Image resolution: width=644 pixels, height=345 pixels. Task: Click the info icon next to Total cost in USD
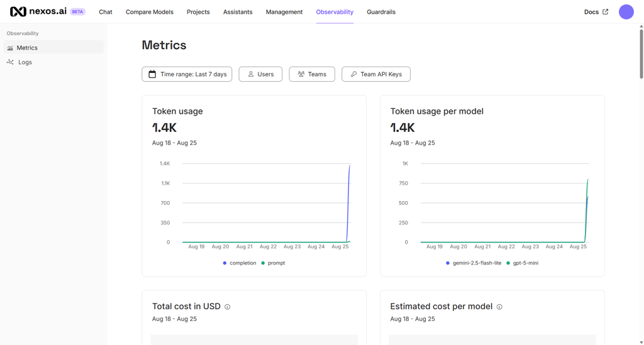[228, 307]
